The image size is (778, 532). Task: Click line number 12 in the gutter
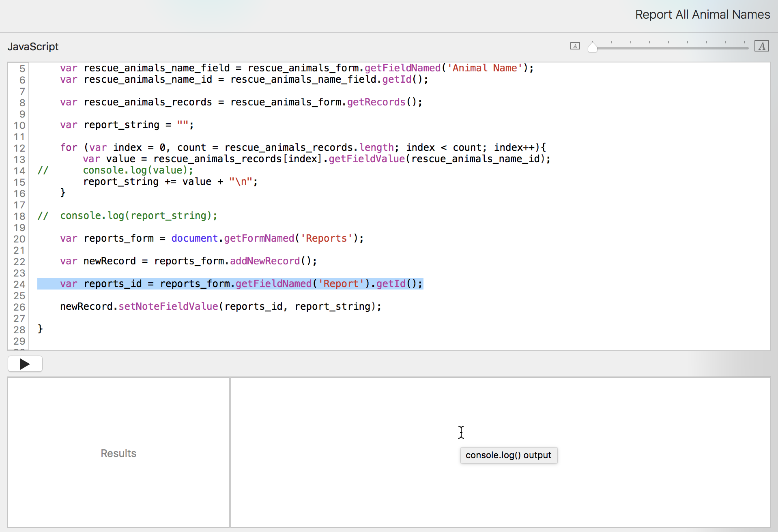(19, 148)
